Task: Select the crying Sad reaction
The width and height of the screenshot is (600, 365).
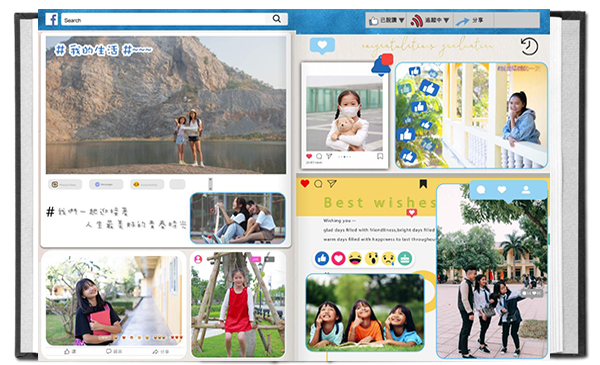Action: click(x=388, y=259)
